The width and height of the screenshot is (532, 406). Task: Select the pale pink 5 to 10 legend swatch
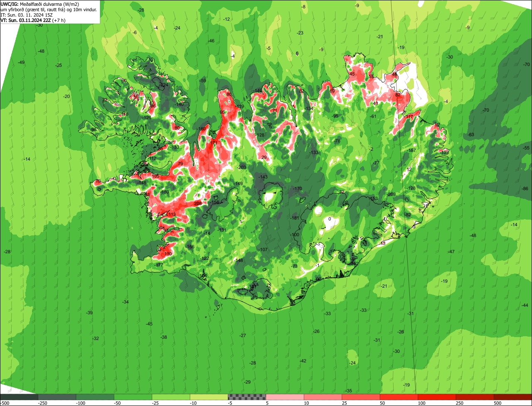coord(285,397)
